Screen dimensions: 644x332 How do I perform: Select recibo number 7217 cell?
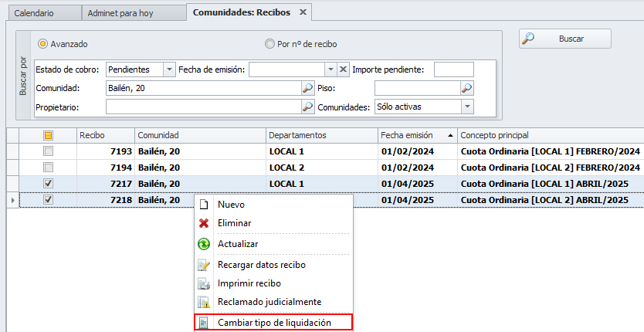pos(106,183)
